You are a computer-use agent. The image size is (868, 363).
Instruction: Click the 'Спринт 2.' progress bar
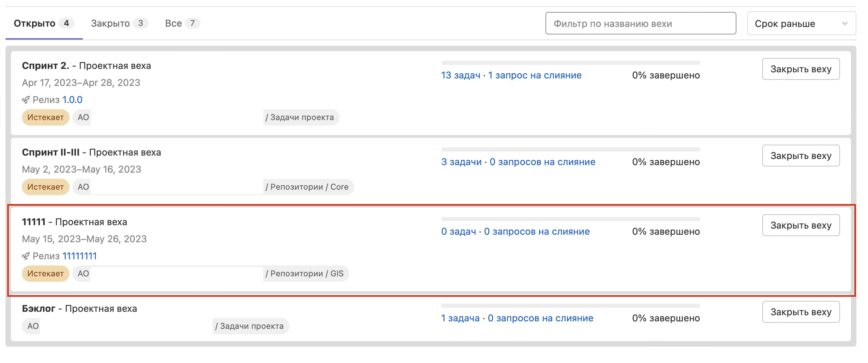tap(570, 63)
